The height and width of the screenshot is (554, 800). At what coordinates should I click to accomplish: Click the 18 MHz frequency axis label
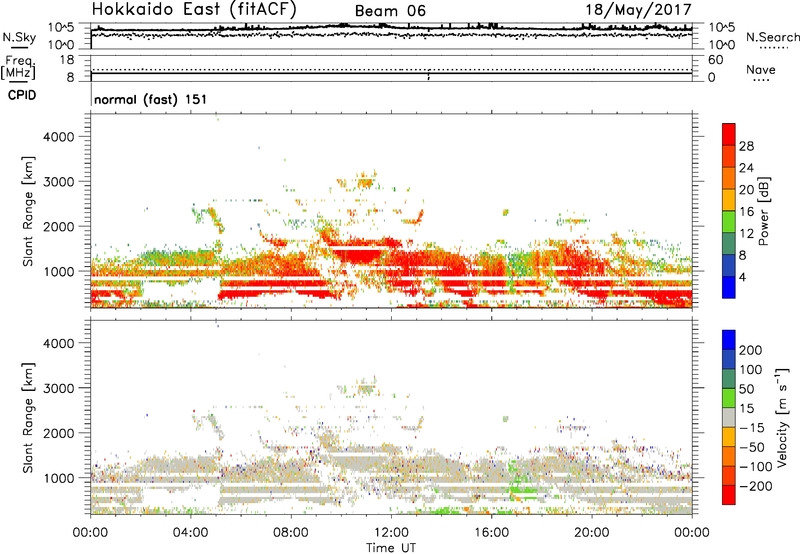[66, 60]
